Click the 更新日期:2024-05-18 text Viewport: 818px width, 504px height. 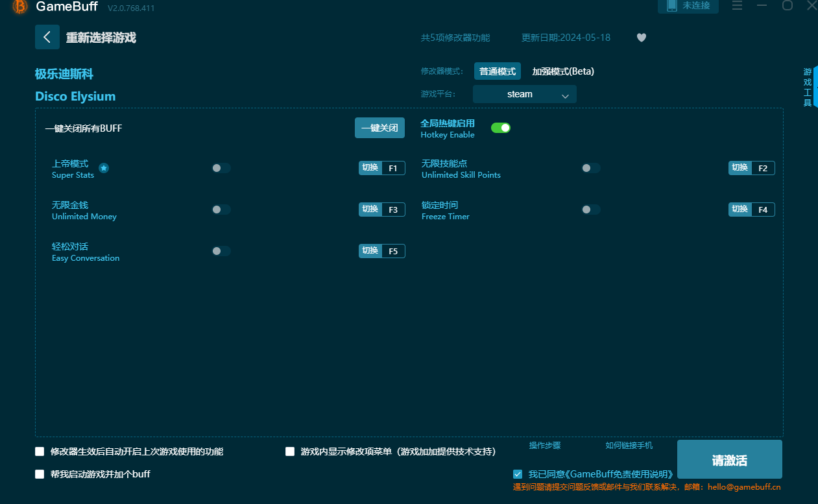pos(566,38)
